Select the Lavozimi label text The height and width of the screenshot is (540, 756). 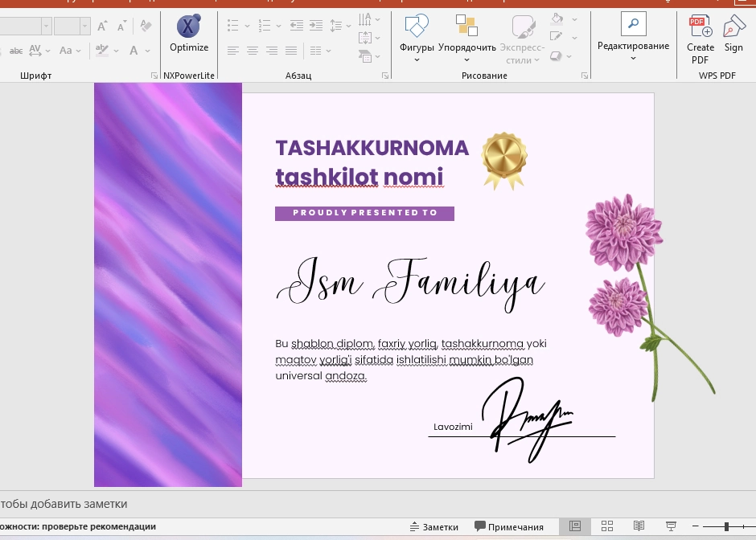tap(453, 427)
